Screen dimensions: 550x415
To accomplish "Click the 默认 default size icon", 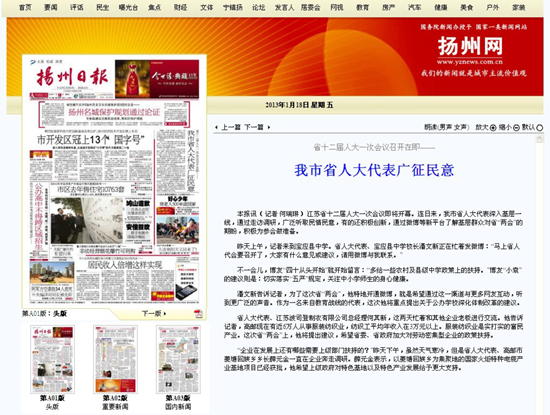I will (x=539, y=128).
